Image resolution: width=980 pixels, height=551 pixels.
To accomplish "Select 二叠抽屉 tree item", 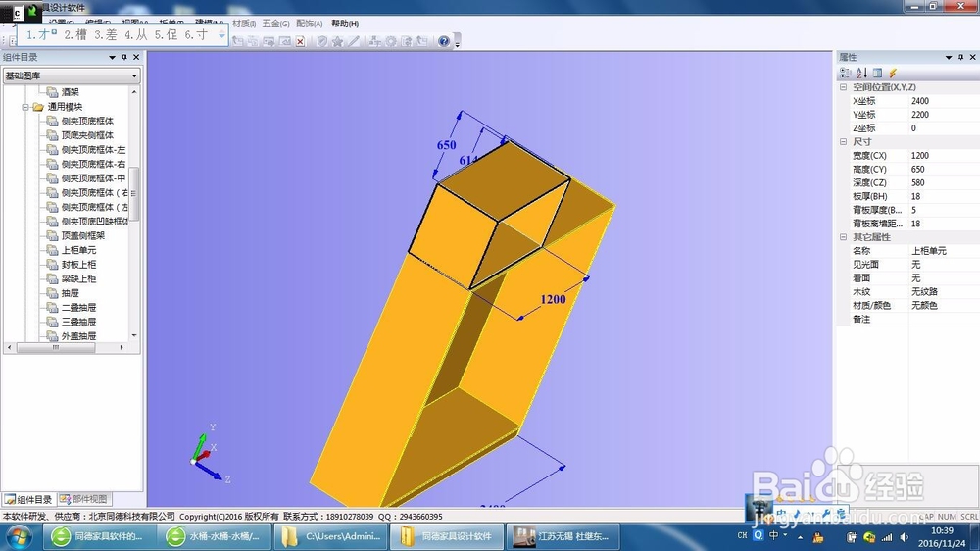I will click(78, 308).
